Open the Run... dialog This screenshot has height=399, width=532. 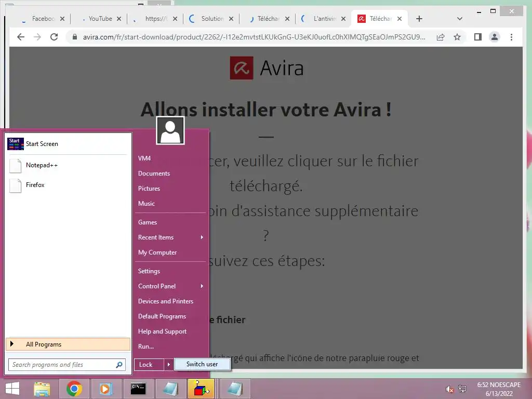click(146, 347)
